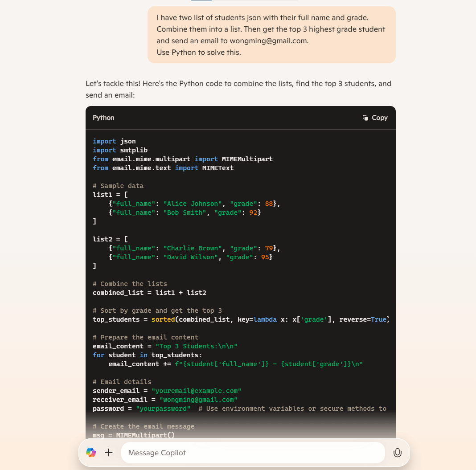Click the 'from email.mime.text import MIMEText' line
The width and height of the screenshot is (476, 470).
pyautogui.click(x=163, y=168)
